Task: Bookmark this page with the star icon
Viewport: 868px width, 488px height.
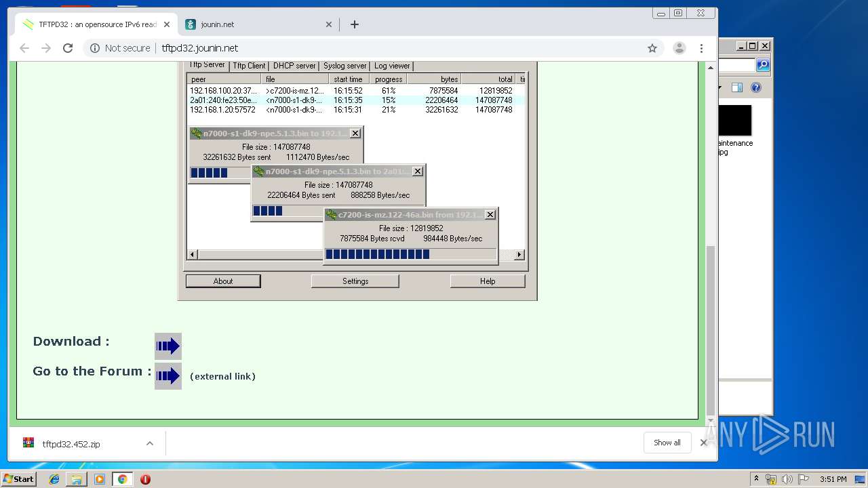Action: 652,48
